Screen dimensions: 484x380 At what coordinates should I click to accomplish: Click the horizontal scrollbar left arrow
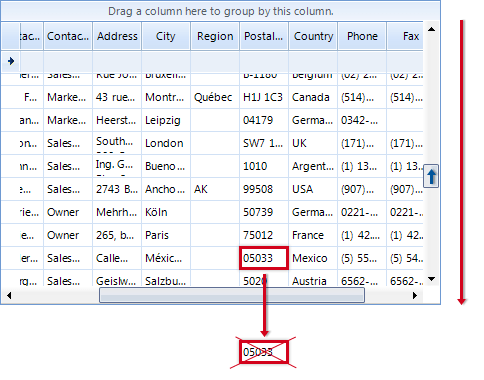(x=9, y=295)
